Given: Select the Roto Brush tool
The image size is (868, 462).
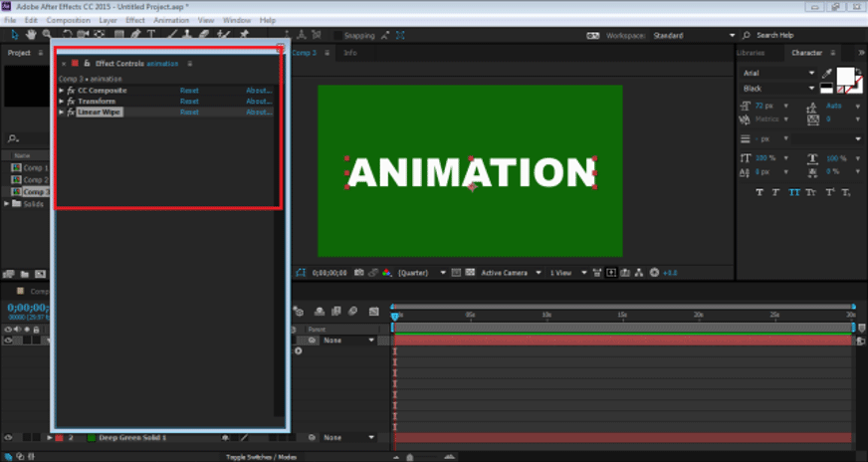Looking at the screenshot, I should [x=223, y=34].
